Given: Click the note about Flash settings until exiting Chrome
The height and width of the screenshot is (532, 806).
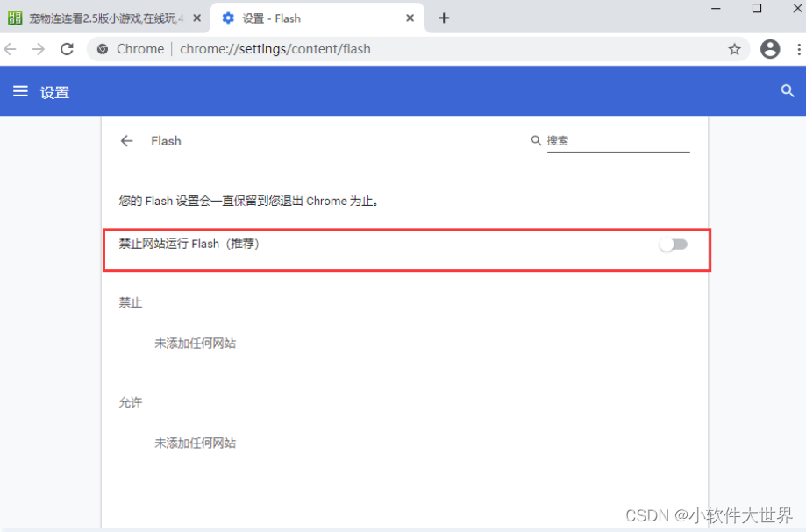Looking at the screenshot, I should coord(249,201).
